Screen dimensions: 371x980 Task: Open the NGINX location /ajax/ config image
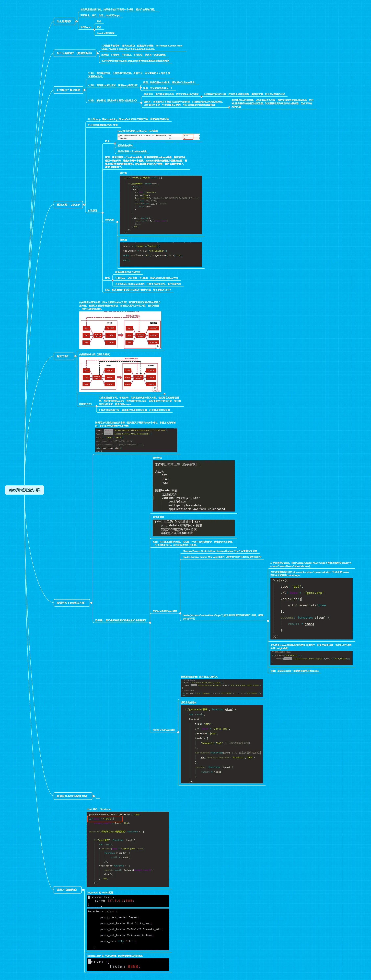(128, 929)
